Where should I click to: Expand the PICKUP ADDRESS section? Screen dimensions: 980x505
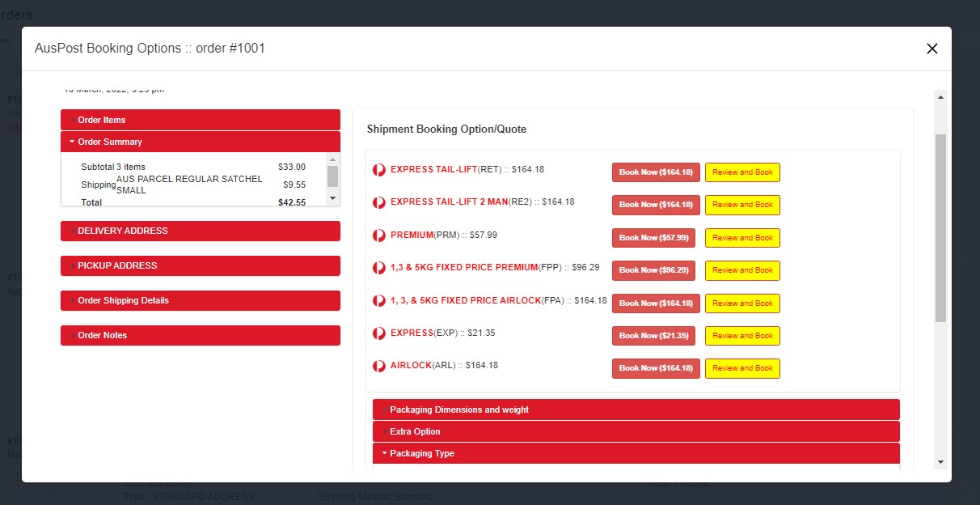point(201,265)
